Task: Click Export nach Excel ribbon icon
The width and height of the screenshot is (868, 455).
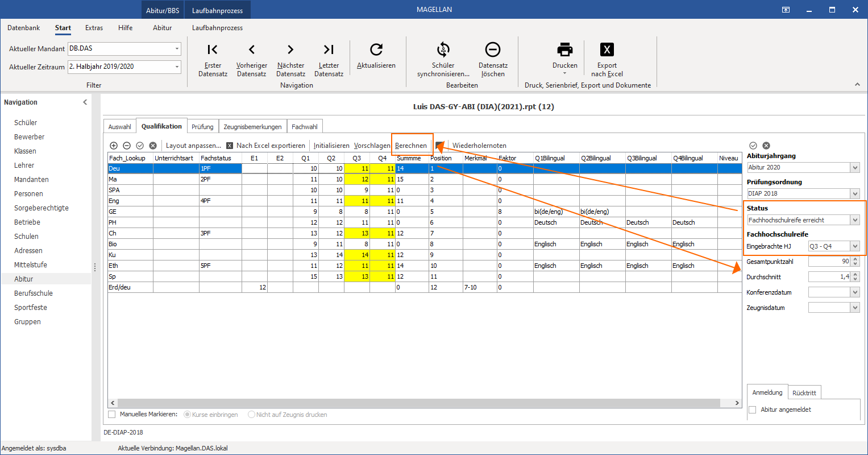Action: tap(607, 49)
